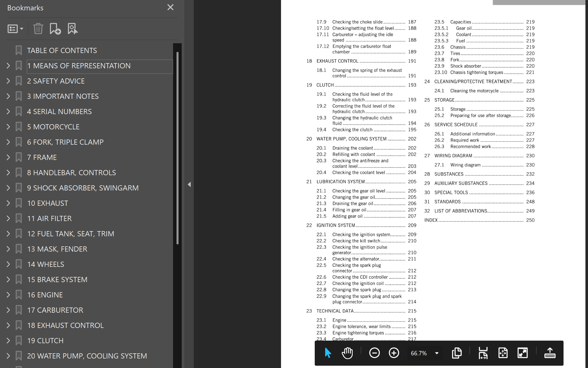Open the TABLE OF CONTENTS bookmark
The width and height of the screenshot is (588, 368).
click(62, 50)
